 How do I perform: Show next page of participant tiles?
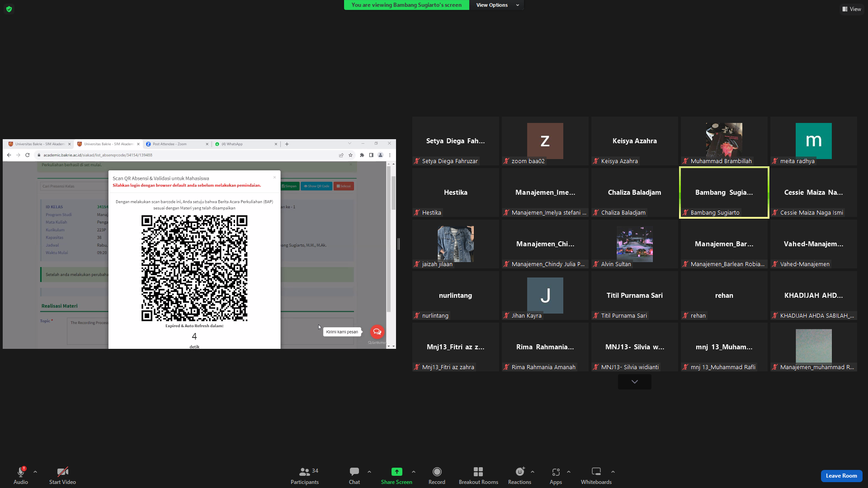coord(635,382)
